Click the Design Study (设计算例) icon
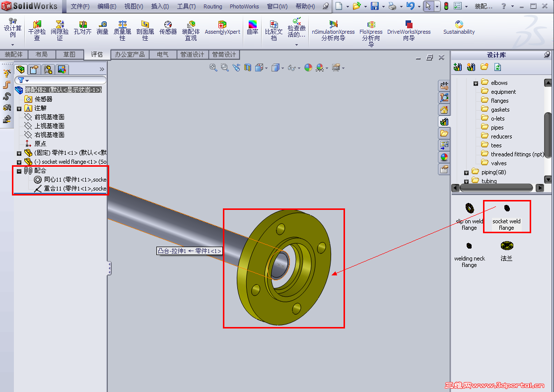Viewport: 554px width, 392px height. (x=13, y=28)
